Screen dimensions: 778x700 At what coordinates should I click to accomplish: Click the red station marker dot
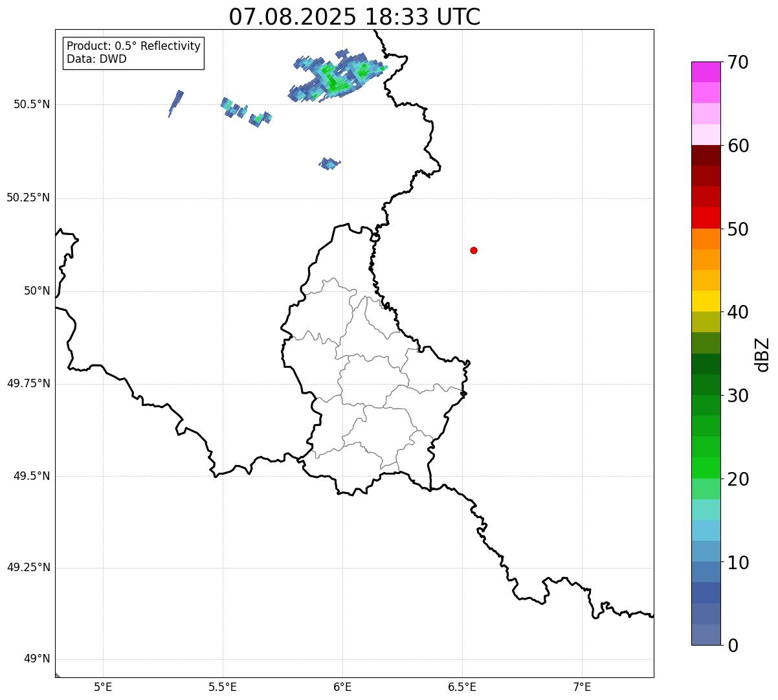tap(474, 250)
